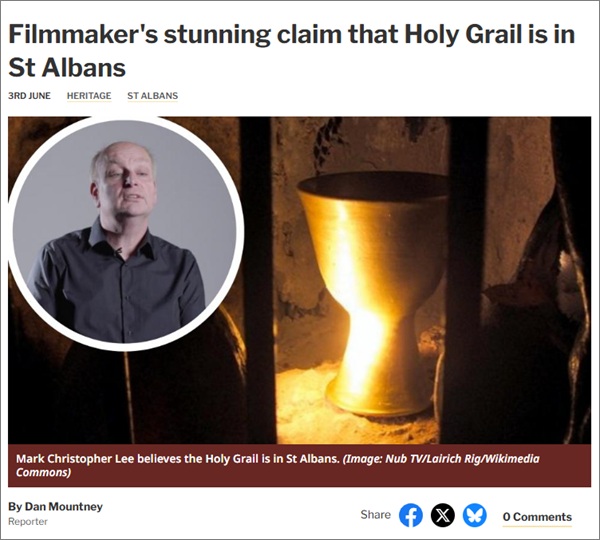600x540 pixels.
Task: Click the circular portrait of the filmmaker
Action: [x=126, y=233]
